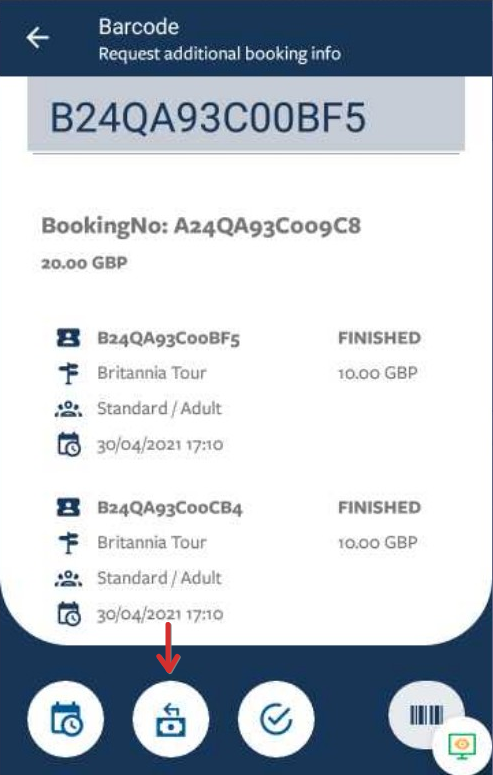Click ticket icon beside B24QA93C00BF5
The image size is (493, 775).
pyautogui.click(x=68, y=338)
